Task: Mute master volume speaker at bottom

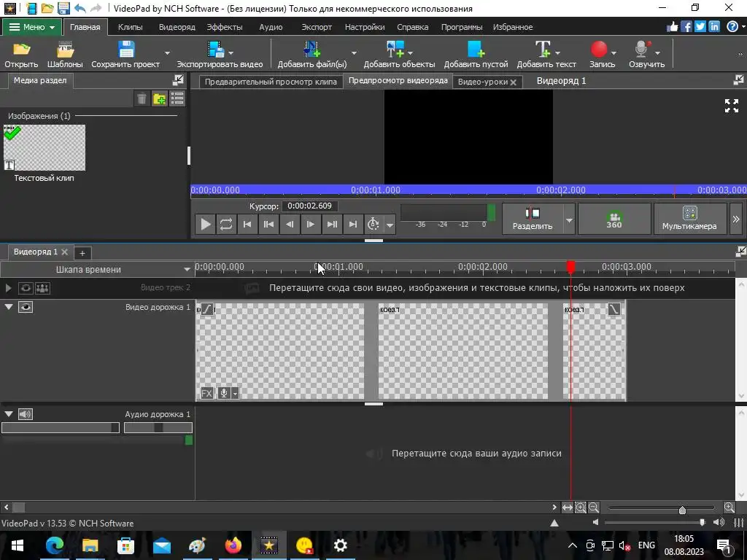Action: pos(595,522)
